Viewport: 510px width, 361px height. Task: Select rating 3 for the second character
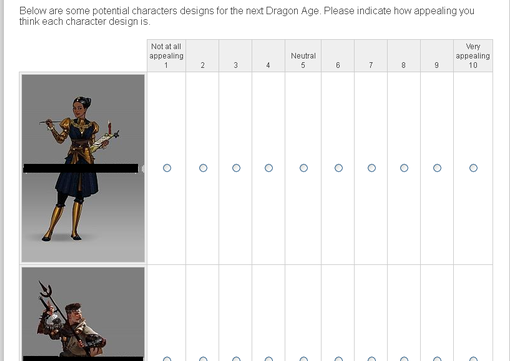(236, 359)
